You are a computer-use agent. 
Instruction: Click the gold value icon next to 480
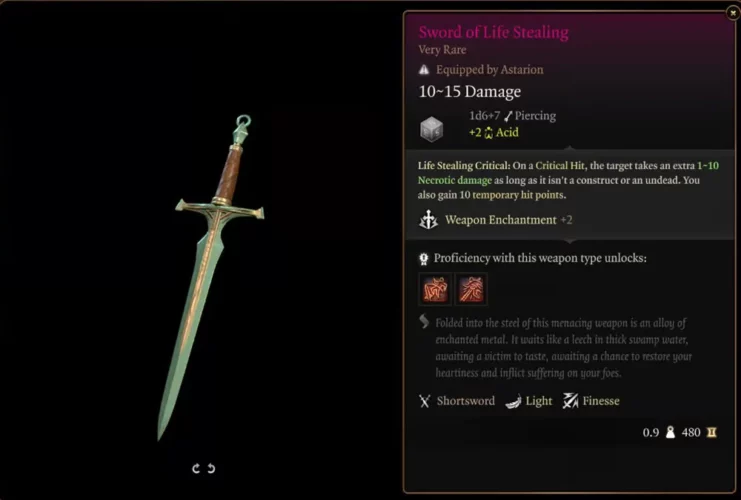[711, 432]
